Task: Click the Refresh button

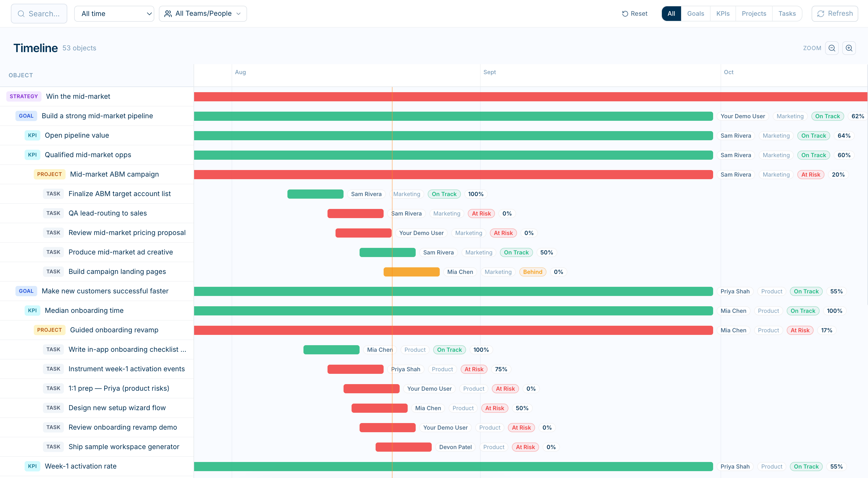Action: click(835, 14)
